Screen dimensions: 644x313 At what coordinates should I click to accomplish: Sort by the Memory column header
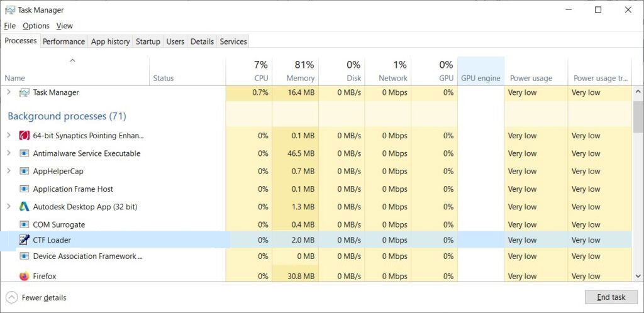296,72
